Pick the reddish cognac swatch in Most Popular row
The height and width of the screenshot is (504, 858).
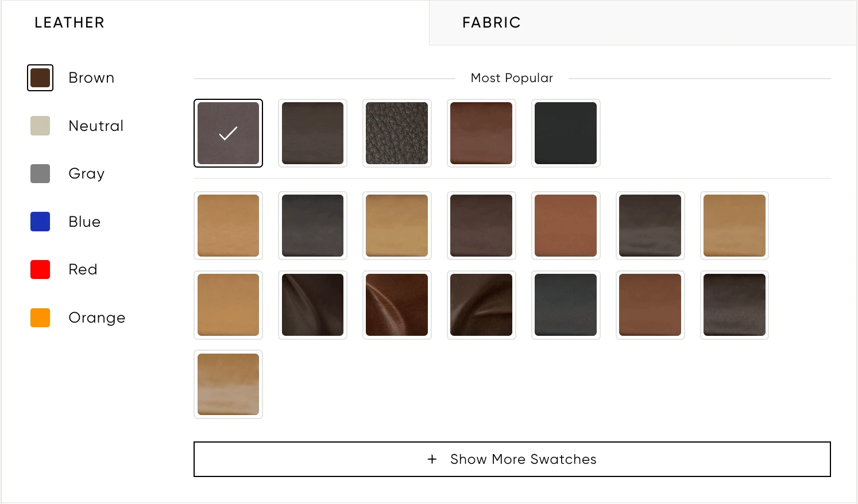coord(481,133)
